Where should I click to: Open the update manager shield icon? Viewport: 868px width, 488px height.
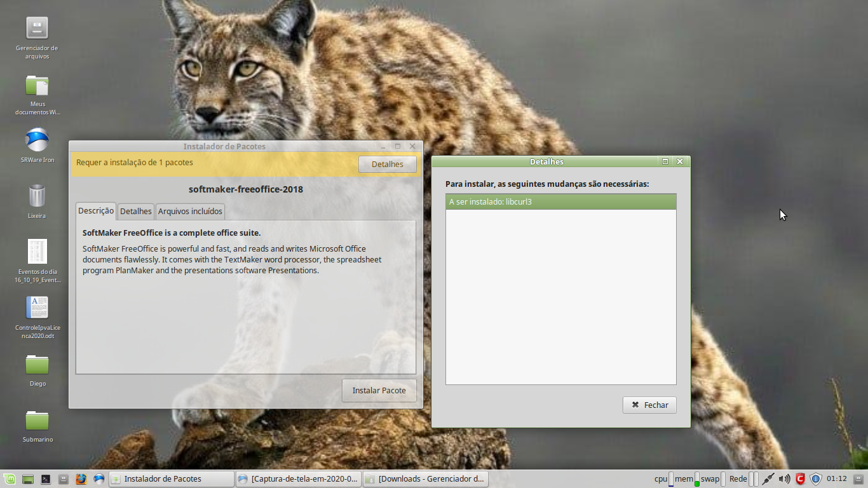817,479
